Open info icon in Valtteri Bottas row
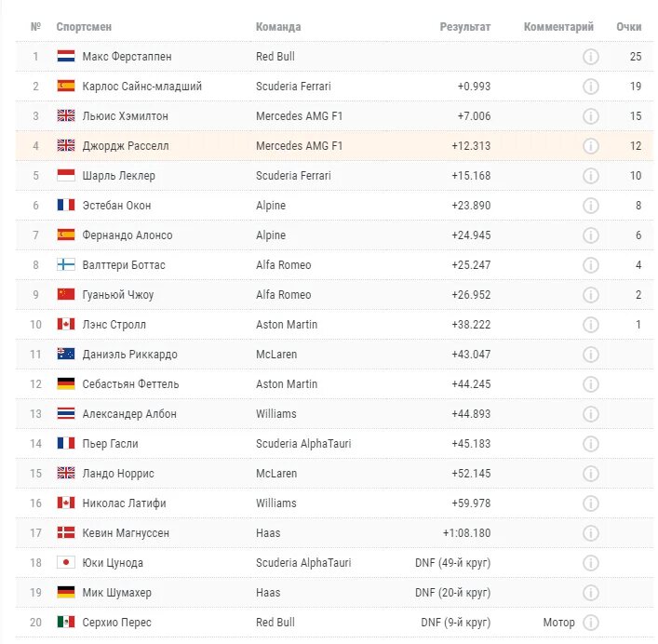This screenshot has width=658, height=644. click(x=590, y=264)
